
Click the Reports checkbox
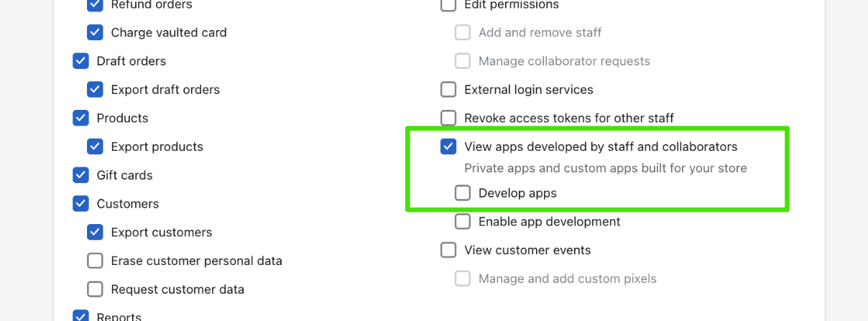pos(80,316)
